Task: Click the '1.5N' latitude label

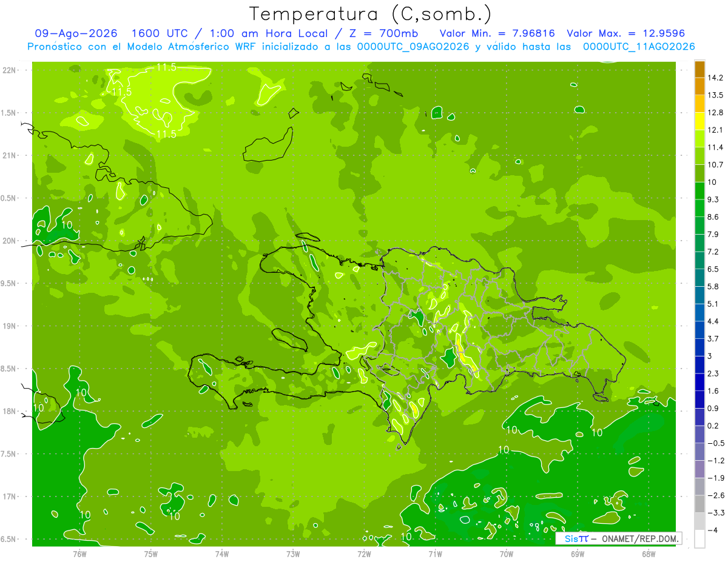Action: pyautogui.click(x=9, y=113)
